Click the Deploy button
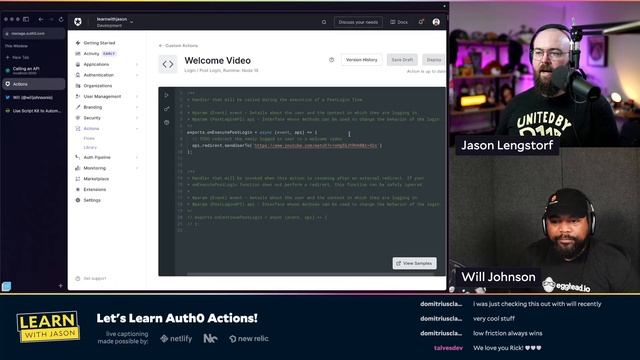This screenshot has height=360, width=640. click(x=434, y=60)
